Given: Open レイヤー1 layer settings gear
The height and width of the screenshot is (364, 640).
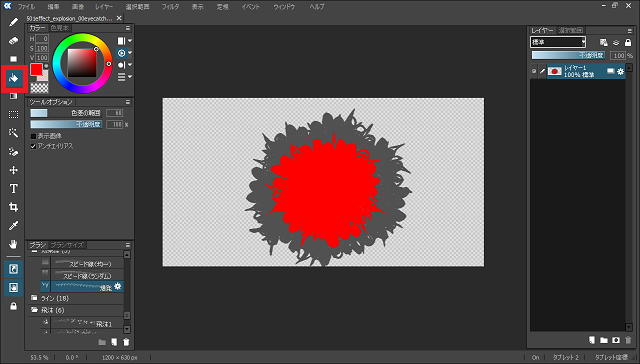Looking at the screenshot, I should pos(620,71).
